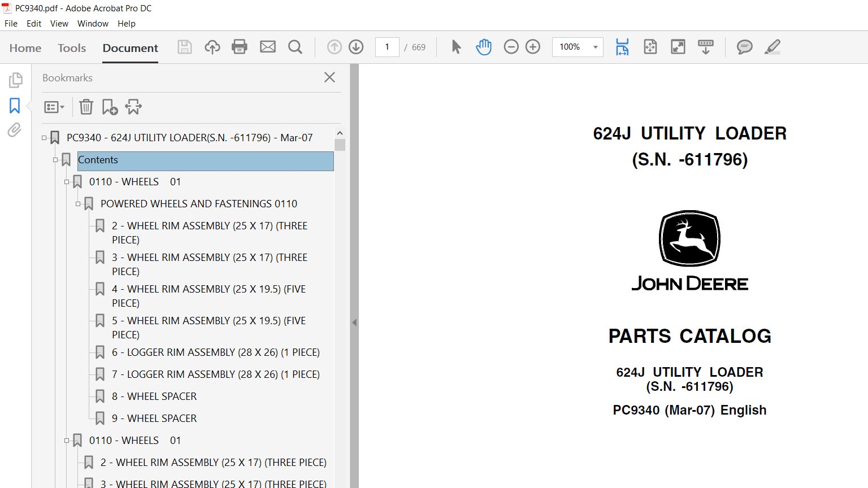Image resolution: width=868 pixels, height=488 pixels.
Task: Switch to the Home tab
Action: (25, 48)
